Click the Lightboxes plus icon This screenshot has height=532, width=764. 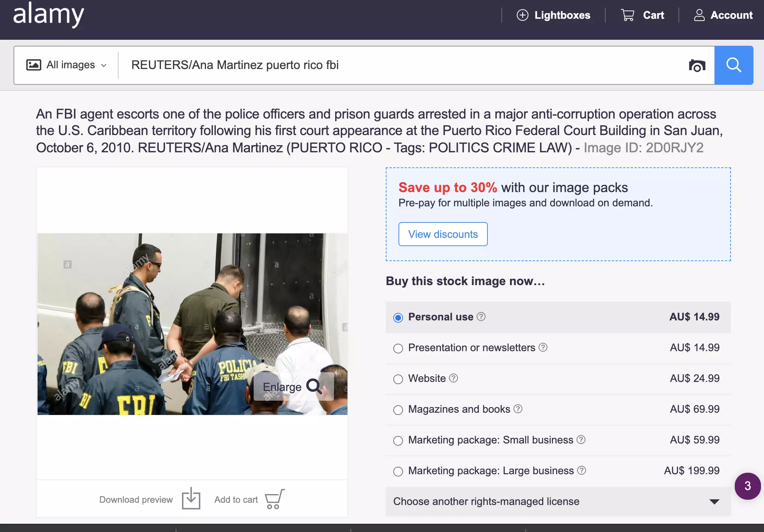pyautogui.click(x=522, y=15)
